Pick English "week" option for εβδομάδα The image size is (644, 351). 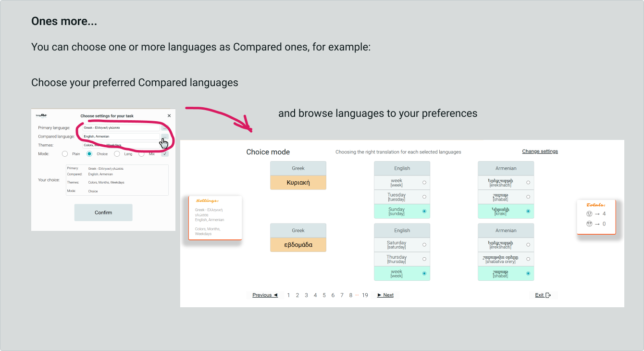click(x=402, y=274)
